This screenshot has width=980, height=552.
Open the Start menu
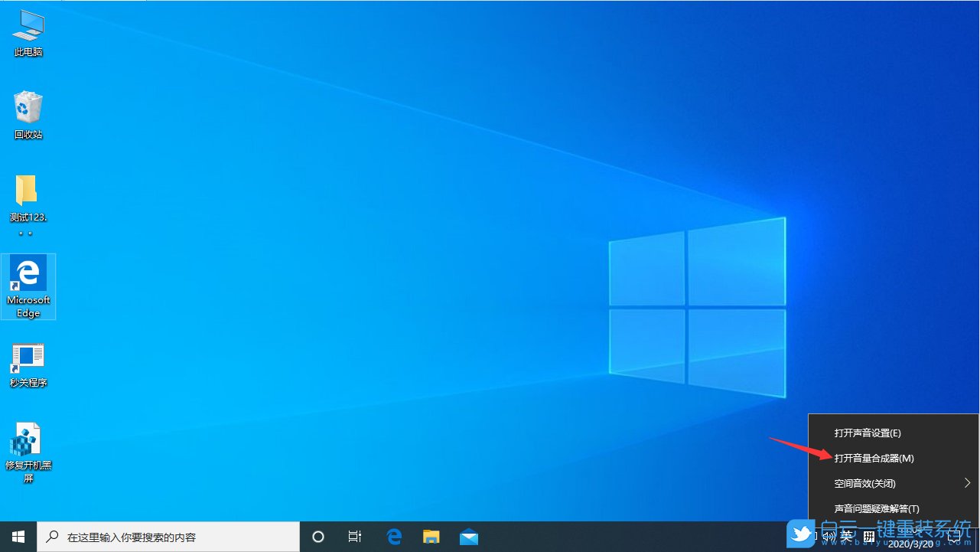(x=18, y=537)
